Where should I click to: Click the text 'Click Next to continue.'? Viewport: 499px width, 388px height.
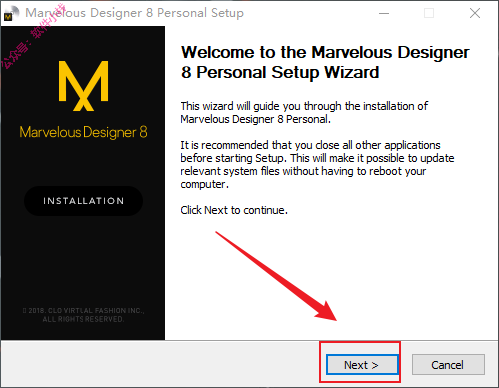[x=234, y=210]
